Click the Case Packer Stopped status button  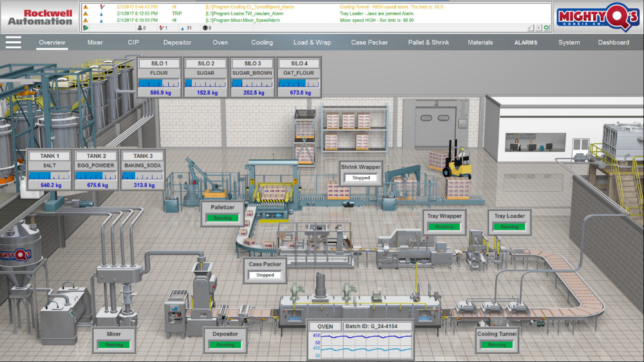265,275
